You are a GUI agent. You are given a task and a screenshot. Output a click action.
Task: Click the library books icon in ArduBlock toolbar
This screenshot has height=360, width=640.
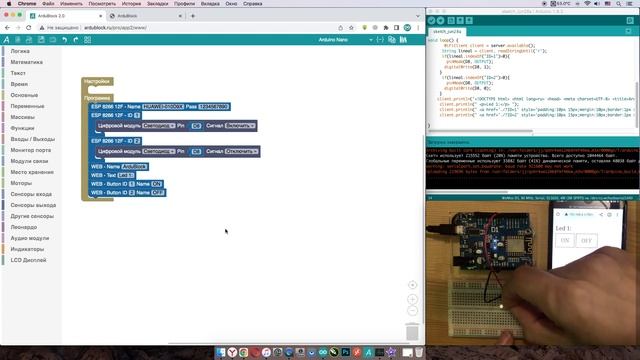coord(403,40)
